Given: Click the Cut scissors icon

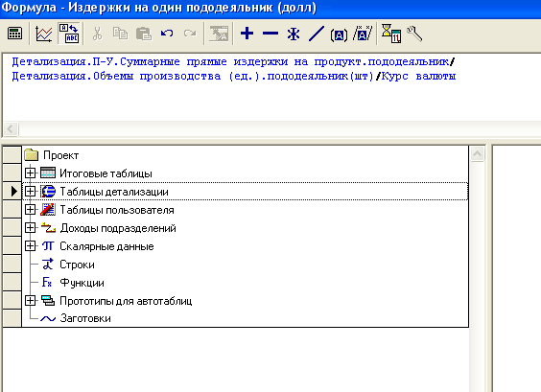Looking at the screenshot, I should tap(98, 34).
